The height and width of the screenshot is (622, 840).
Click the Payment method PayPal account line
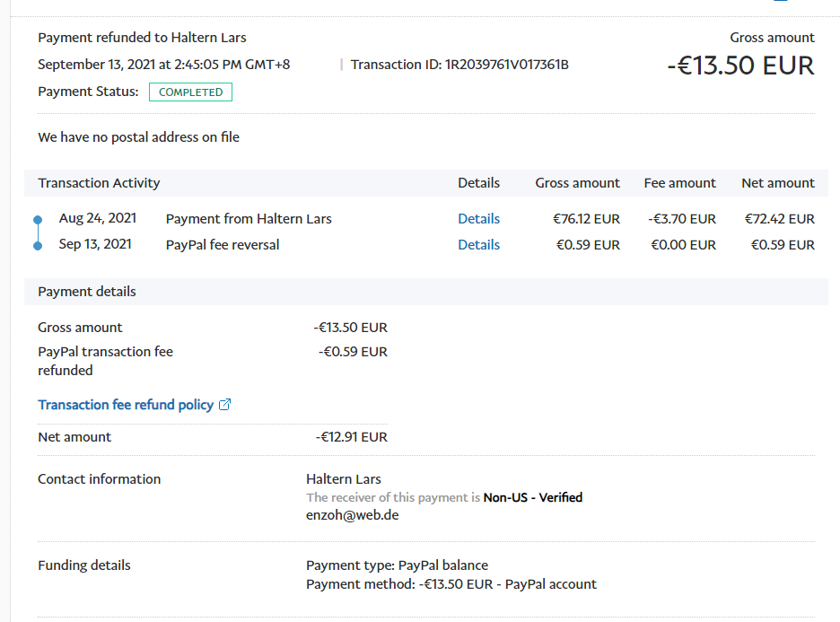tap(451, 584)
